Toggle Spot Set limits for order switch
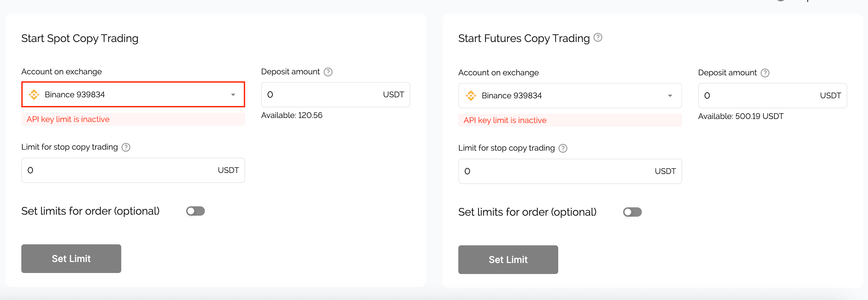The image size is (868, 300). pyautogui.click(x=196, y=211)
